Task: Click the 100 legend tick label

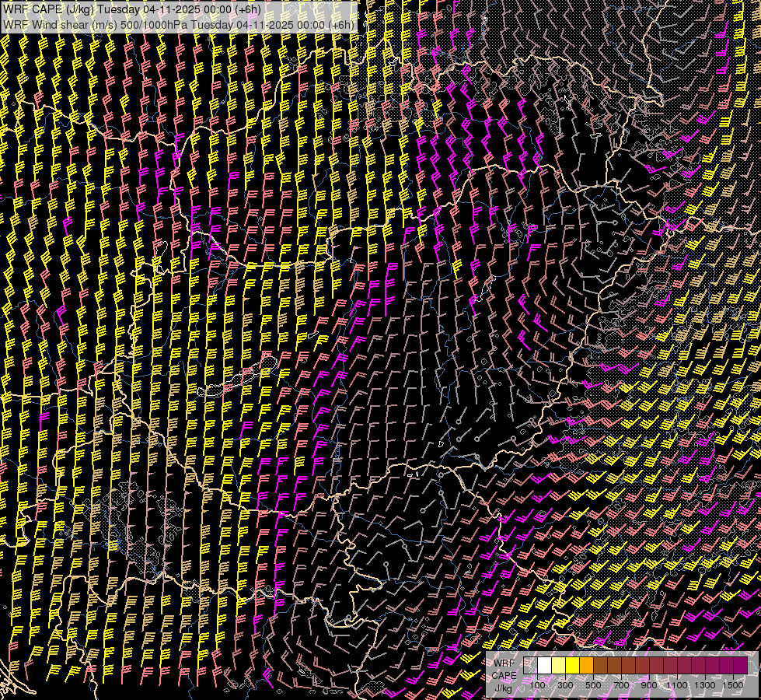Action: [x=537, y=684]
